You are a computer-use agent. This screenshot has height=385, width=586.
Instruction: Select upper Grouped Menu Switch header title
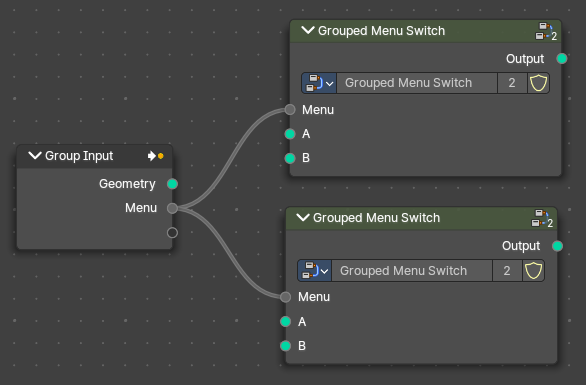[x=381, y=31]
